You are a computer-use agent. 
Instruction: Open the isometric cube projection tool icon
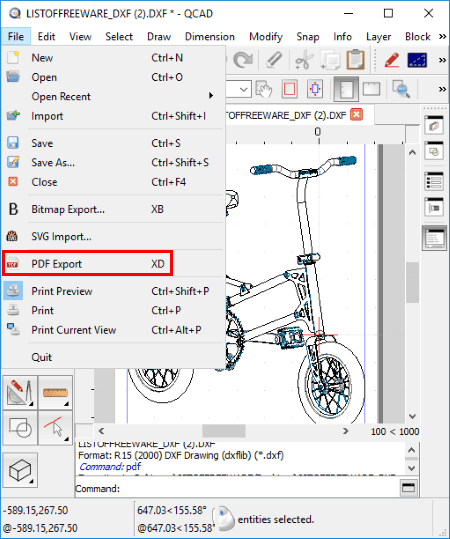[x=20, y=470]
